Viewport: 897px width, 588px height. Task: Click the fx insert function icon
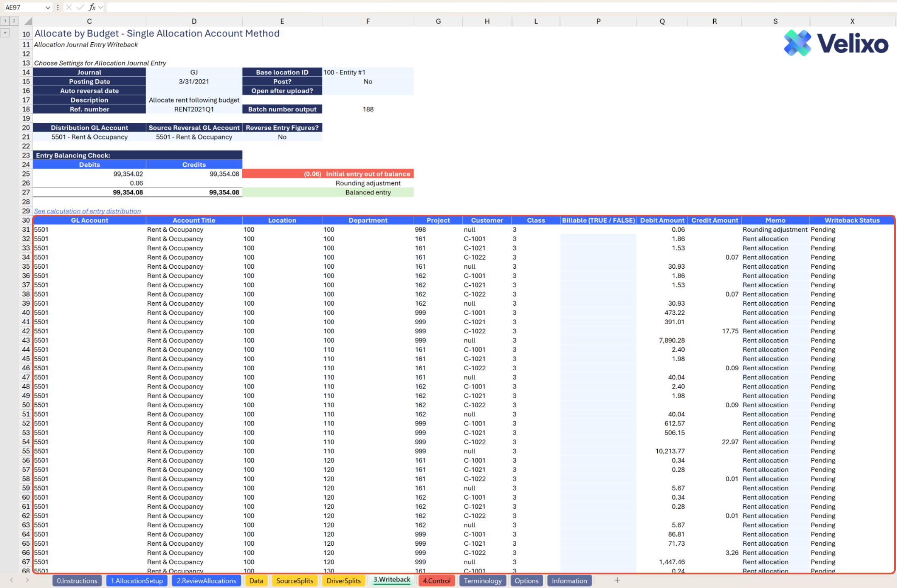pos(92,7)
